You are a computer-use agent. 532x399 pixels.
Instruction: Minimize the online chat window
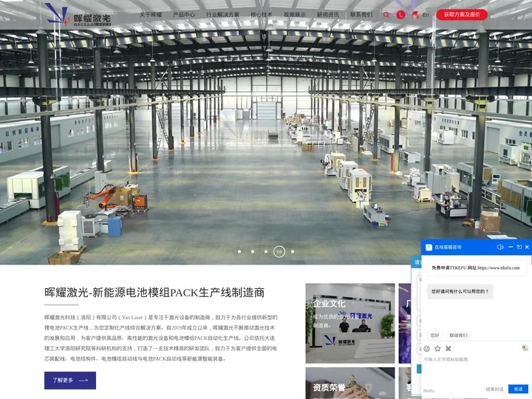point(511,247)
